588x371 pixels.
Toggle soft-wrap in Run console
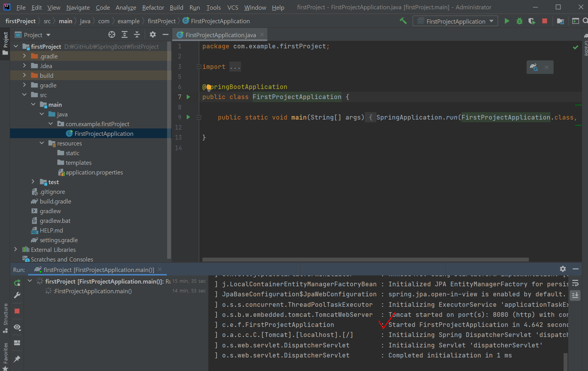point(575,283)
